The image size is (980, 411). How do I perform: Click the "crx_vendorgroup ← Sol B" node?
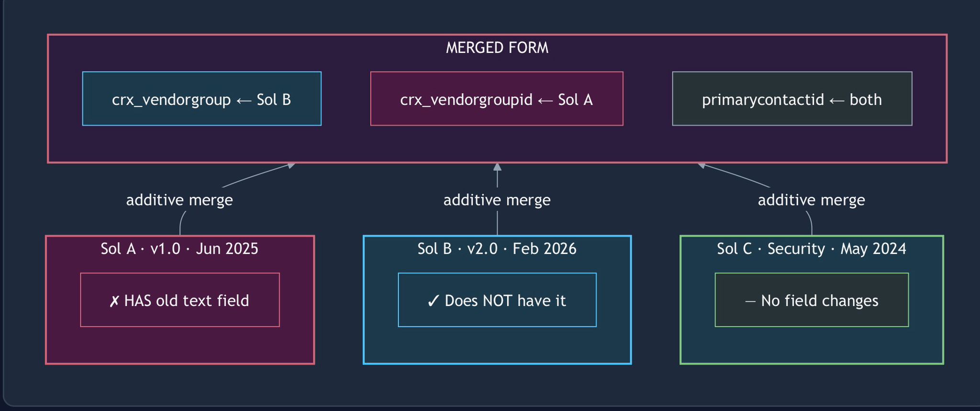click(x=201, y=99)
